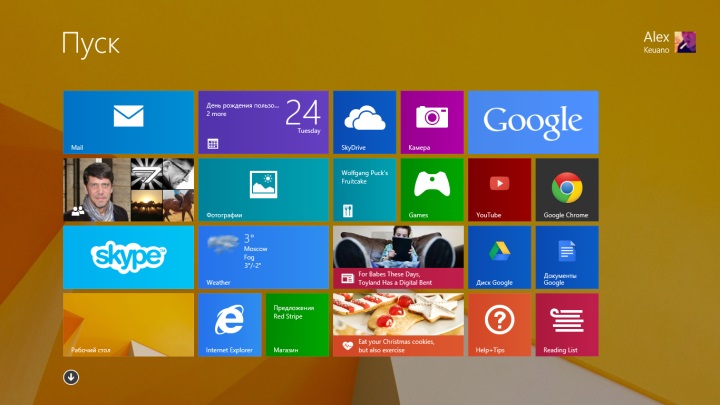
Task: Open the Google search tile
Action: click(533, 122)
